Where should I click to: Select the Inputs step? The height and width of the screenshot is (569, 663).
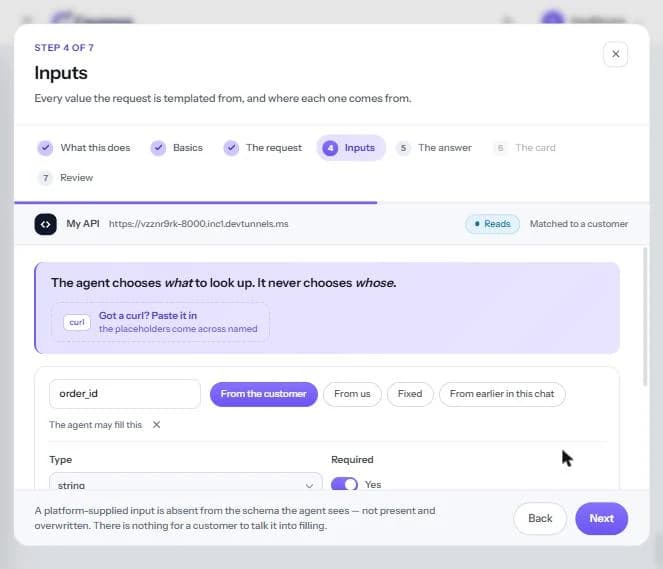[351, 148]
